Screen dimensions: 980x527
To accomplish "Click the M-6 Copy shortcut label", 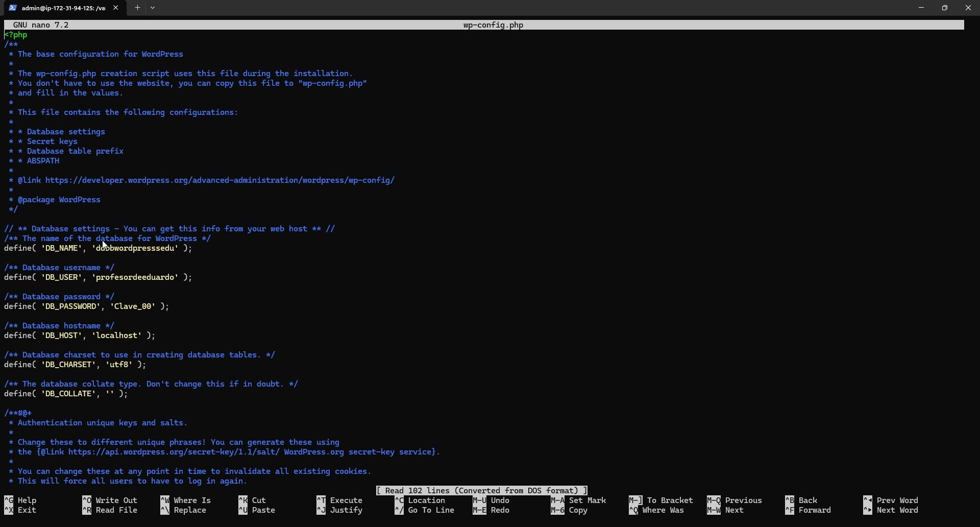I will (x=569, y=510).
